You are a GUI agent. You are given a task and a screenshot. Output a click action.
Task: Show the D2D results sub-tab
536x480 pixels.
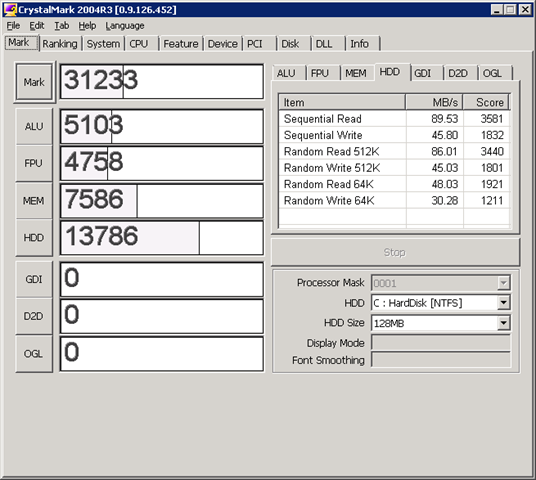point(458,73)
